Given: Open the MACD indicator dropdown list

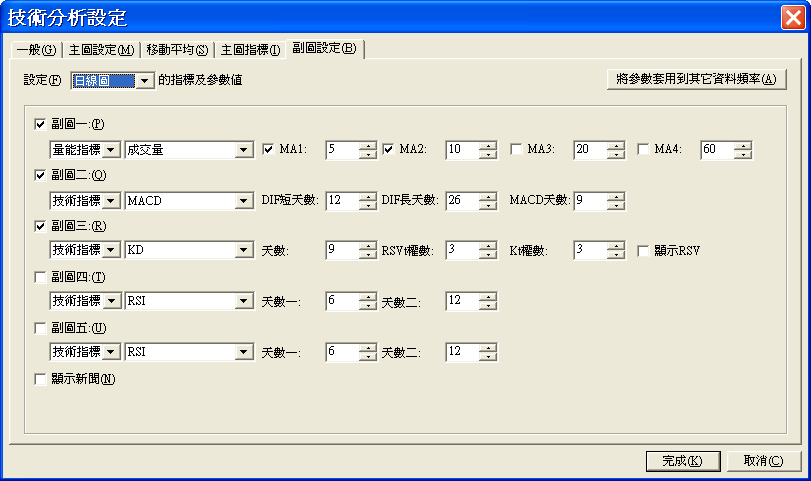Looking at the screenshot, I should [243, 201].
